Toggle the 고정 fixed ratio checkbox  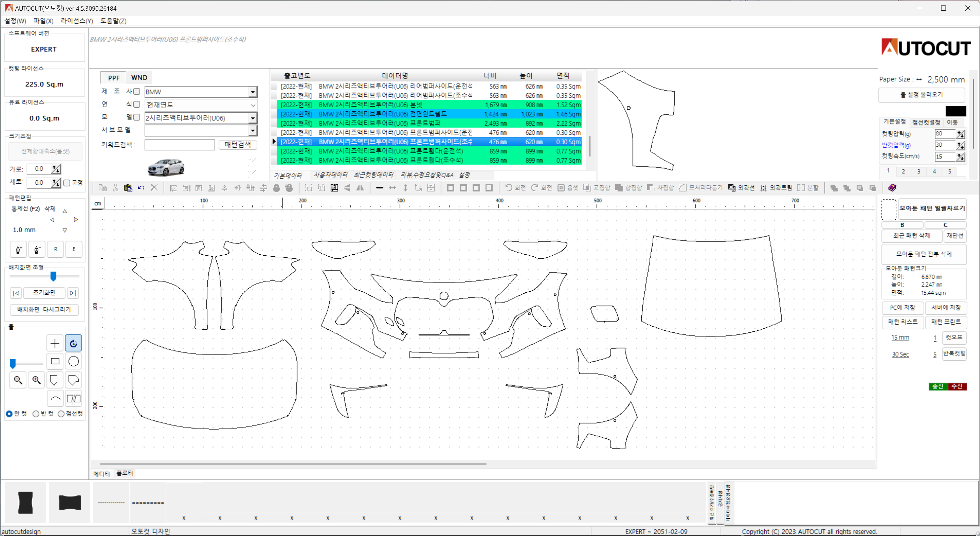click(x=67, y=183)
